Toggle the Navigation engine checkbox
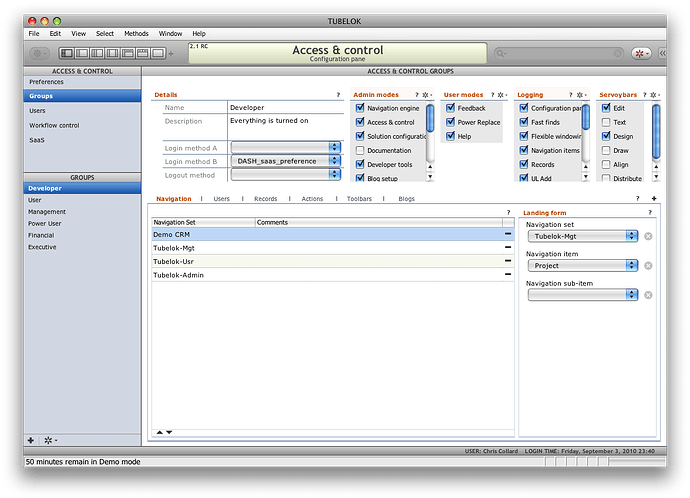 [x=360, y=108]
